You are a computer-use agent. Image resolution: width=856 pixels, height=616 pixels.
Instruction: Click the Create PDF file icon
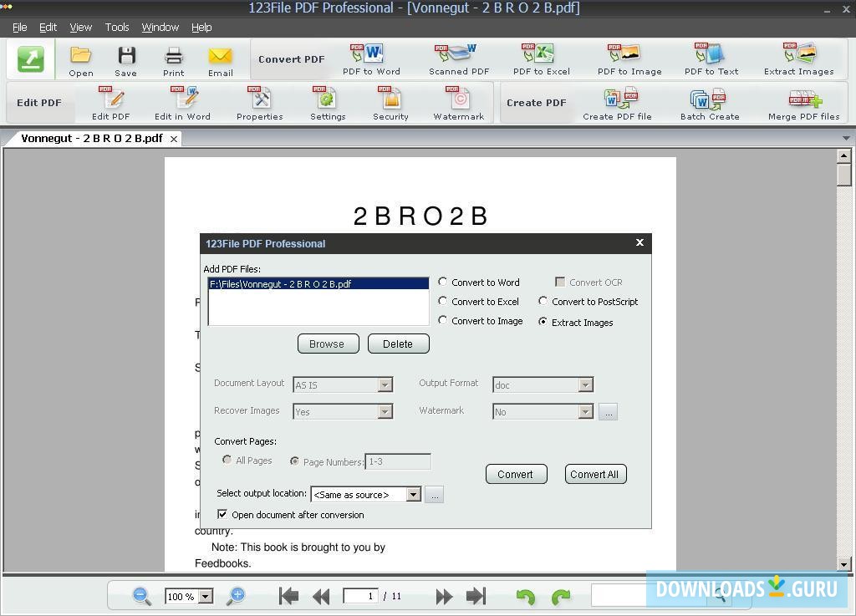pyautogui.click(x=617, y=104)
